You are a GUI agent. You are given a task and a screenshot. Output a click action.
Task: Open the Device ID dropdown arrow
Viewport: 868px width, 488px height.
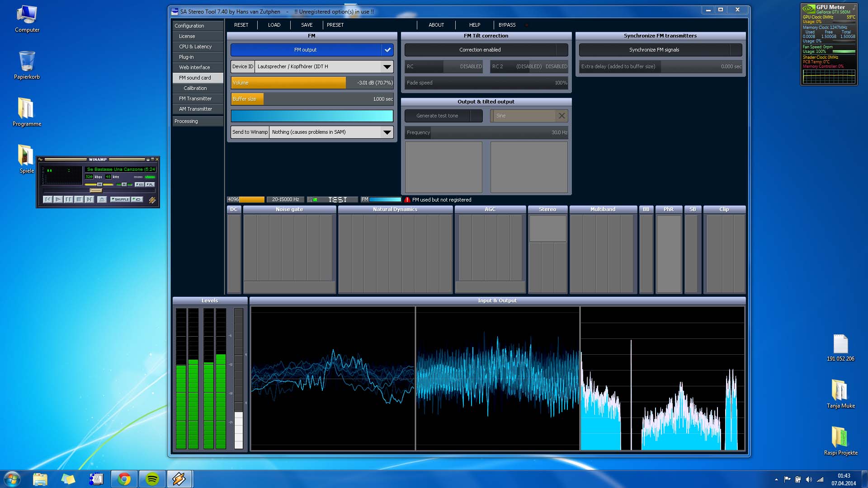click(387, 66)
